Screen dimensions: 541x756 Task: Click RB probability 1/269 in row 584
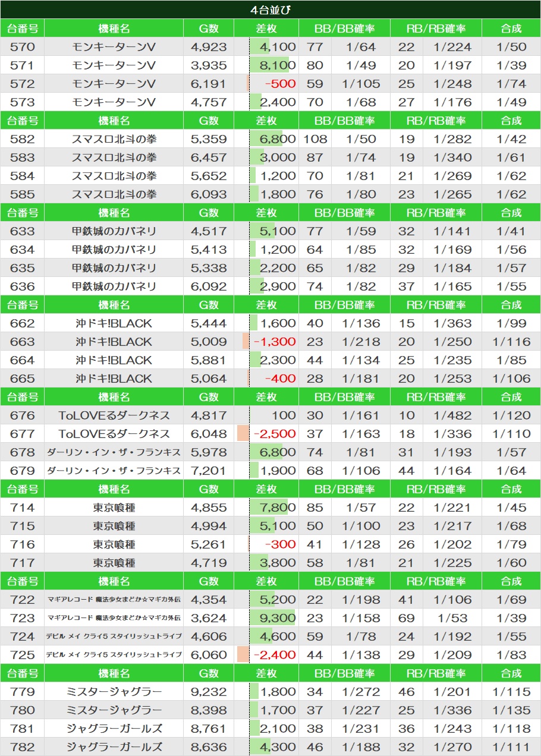tap(452, 176)
